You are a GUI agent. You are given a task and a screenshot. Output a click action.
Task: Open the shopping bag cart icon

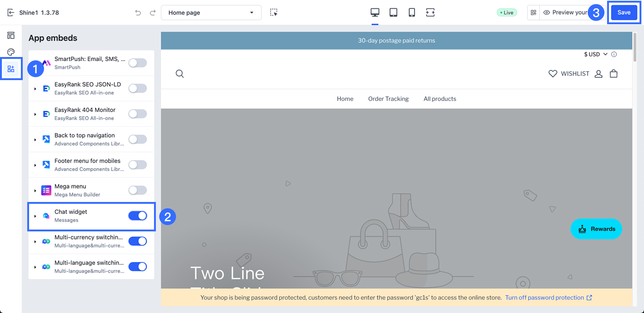pos(614,74)
